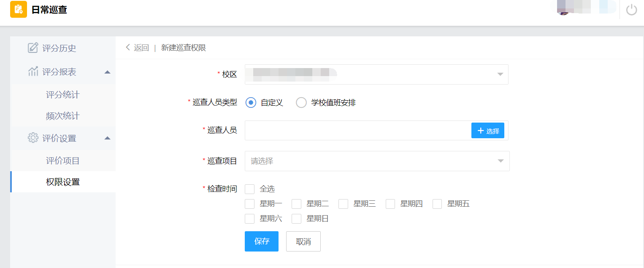Screen dimensions: 644x268
Task: Click the 评价设置 gear icon
Action: pos(33,138)
